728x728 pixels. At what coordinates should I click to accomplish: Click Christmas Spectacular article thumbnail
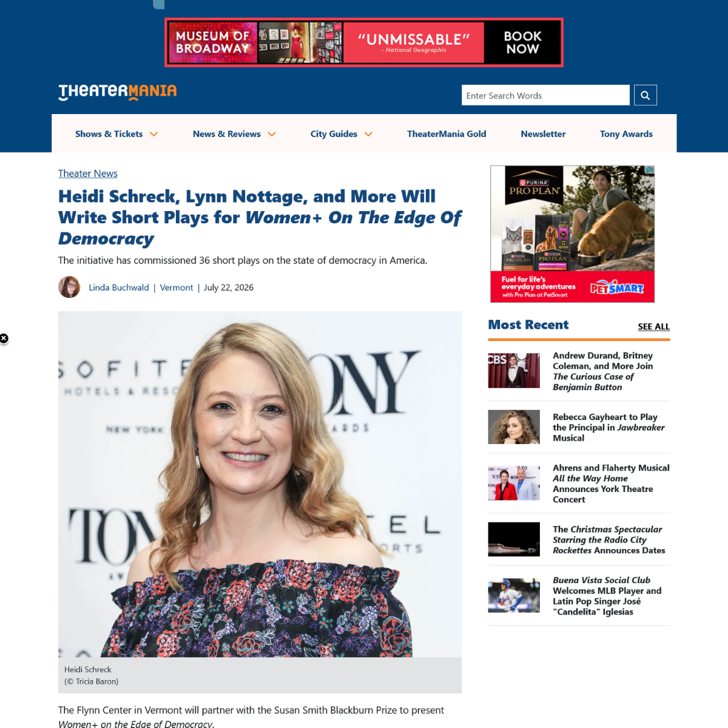[514, 539]
